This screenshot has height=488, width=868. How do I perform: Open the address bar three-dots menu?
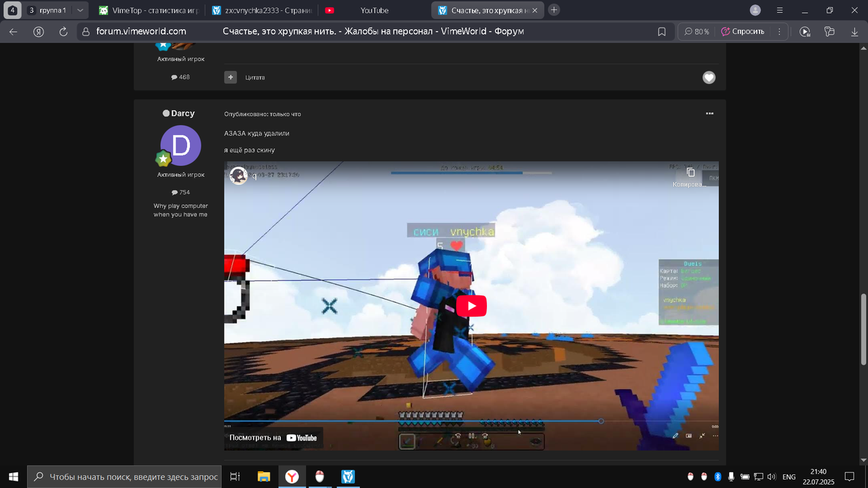[779, 31]
